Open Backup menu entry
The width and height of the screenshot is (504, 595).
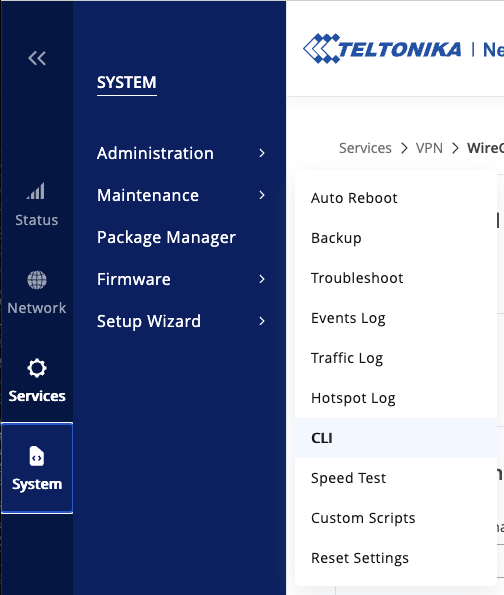pyautogui.click(x=395, y=238)
